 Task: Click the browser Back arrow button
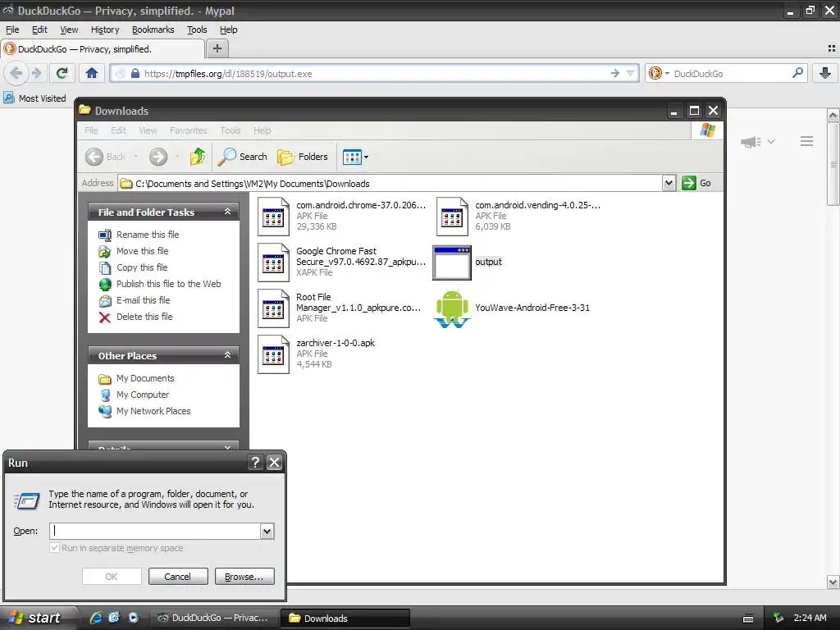pyautogui.click(x=16, y=73)
